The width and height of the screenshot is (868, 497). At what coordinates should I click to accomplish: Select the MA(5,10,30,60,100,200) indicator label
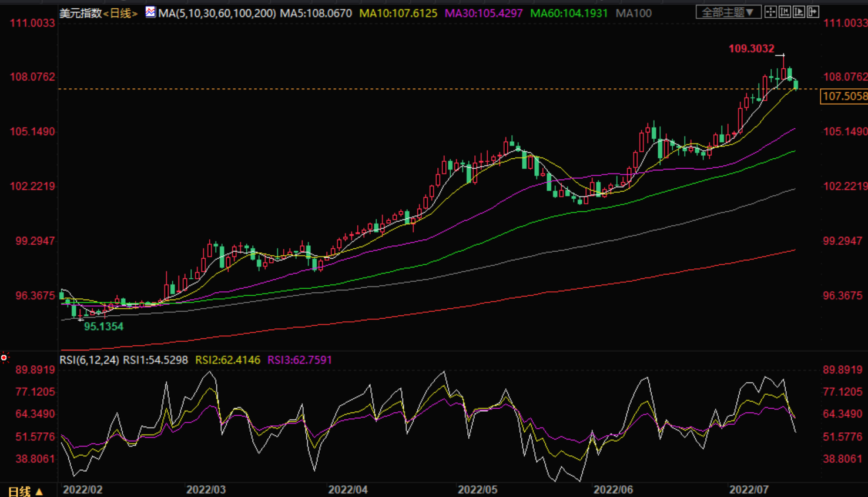(217, 13)
